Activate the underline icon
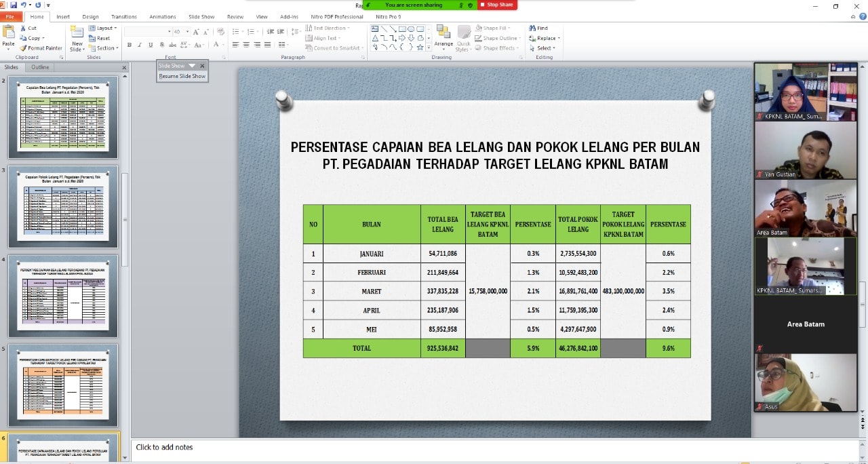The height and width of the screenshot is (464, 868). 151,45
